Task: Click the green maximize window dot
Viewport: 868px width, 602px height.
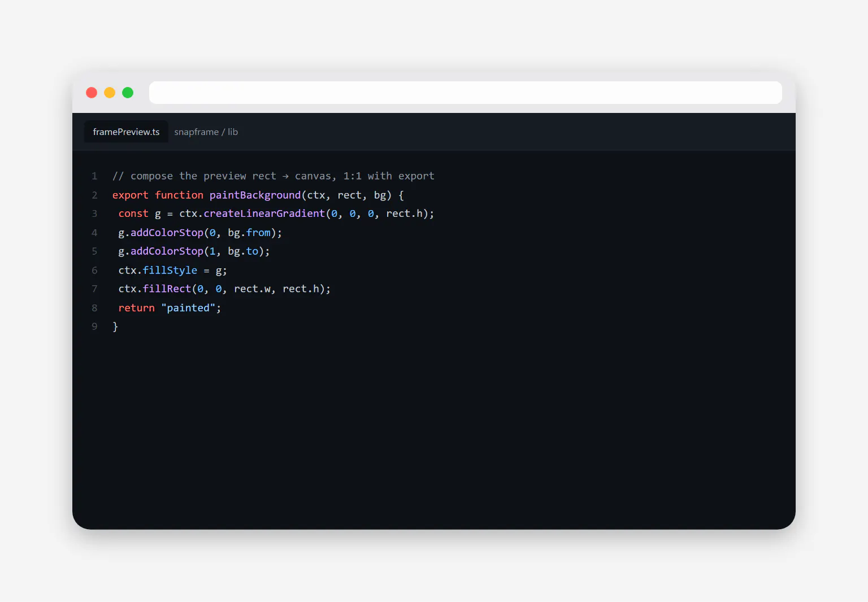Action: (128, 93)
